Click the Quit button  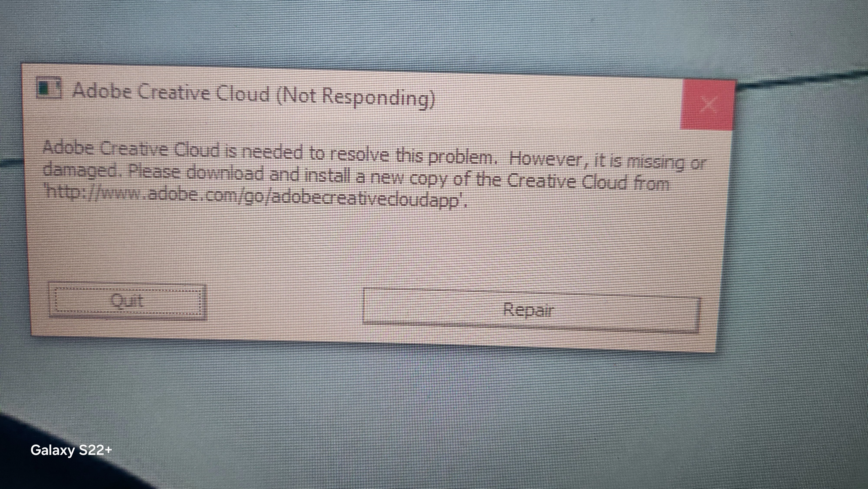(127, 301)
